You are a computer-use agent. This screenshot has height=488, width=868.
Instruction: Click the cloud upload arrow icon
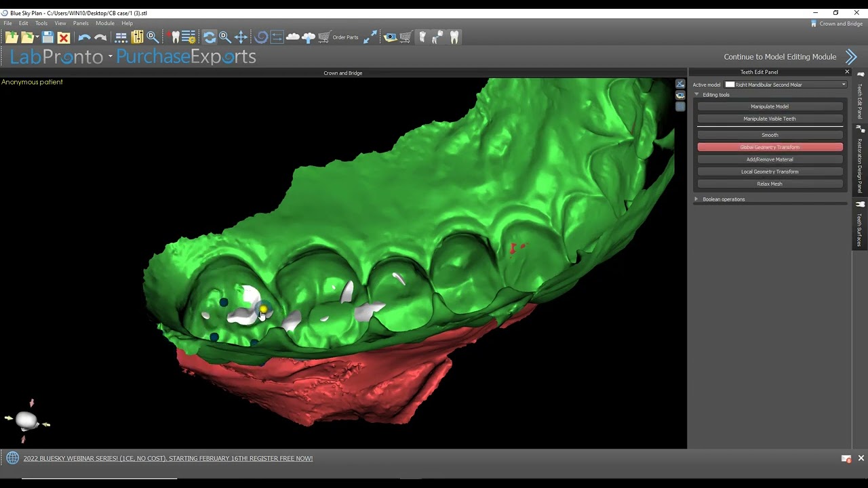[x=309, y=37]
